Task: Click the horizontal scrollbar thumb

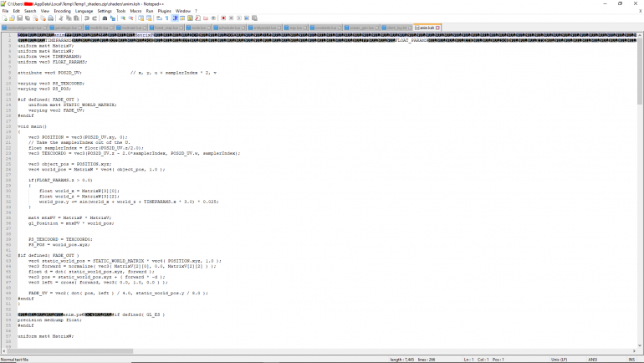Action: pyautogui.click(x=69, y=351)
